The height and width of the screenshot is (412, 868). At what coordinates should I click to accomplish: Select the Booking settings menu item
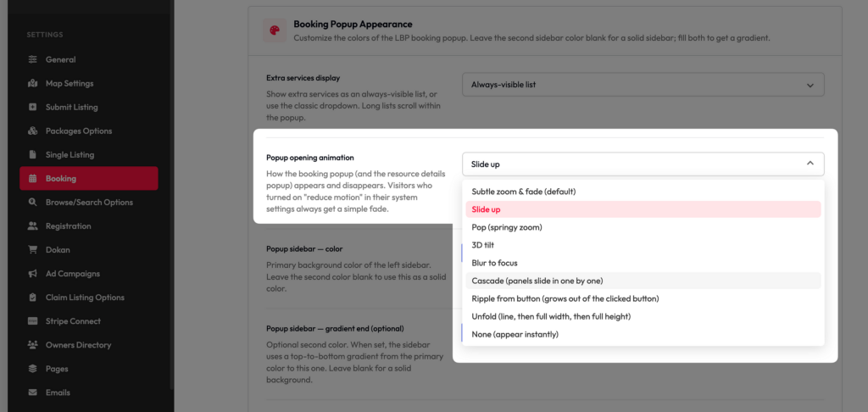point(88,178)
